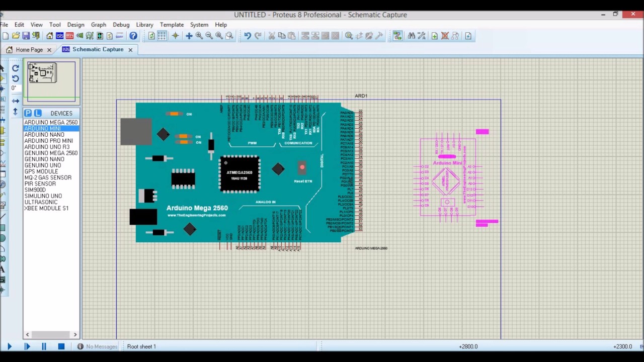Image resolution: width=644 pixels, height=362 pixels.
Task: Click the blue Help question mark icon
Action: pos(133,36)
